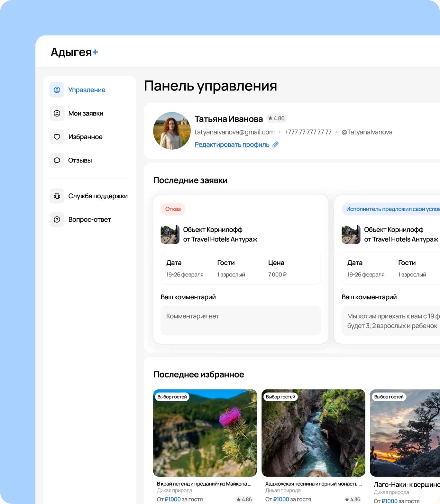Open the Лаго-Наки sunset tree photo

point(405,433)
